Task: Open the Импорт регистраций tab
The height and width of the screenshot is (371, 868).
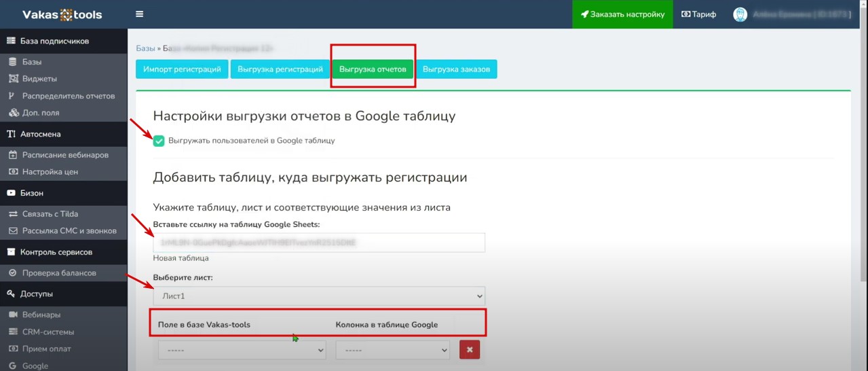Action: coord(182,69)
